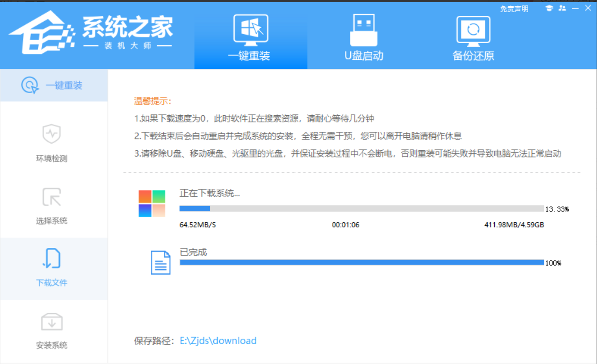This screenshot has width=597, height=364.
Task: Open the 下载文件 step
Action: click(54, 269)
